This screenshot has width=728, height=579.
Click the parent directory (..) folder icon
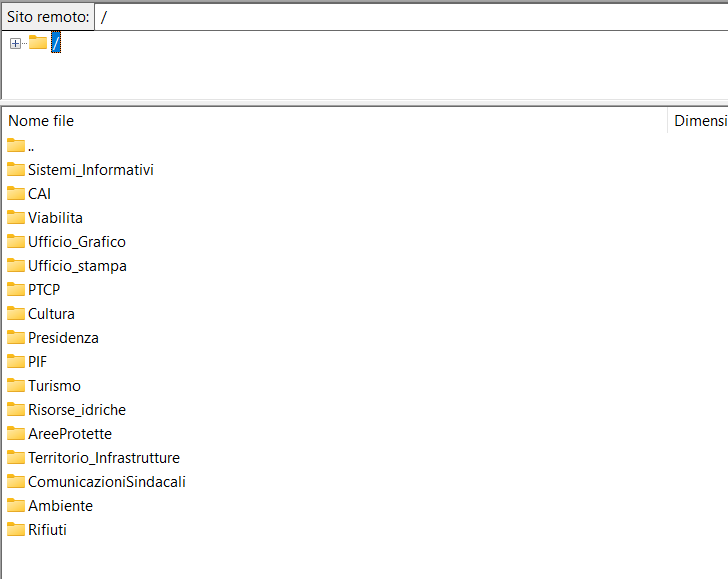coord(16,145)
